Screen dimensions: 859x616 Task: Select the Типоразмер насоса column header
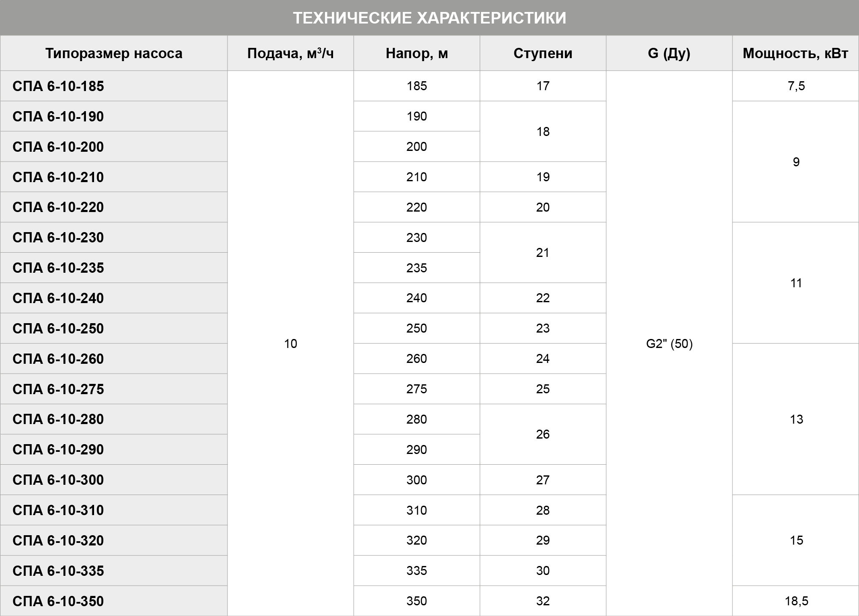pos(114,53)
